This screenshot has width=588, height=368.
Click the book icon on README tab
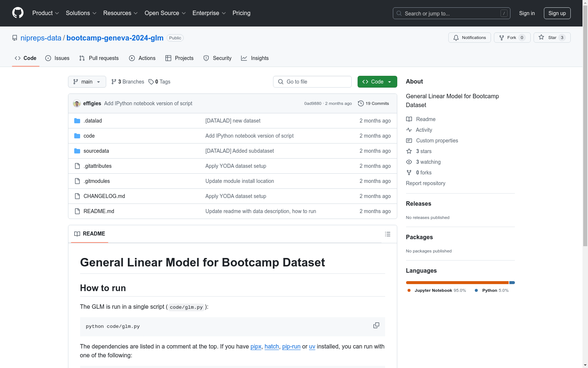click(77, 234)
